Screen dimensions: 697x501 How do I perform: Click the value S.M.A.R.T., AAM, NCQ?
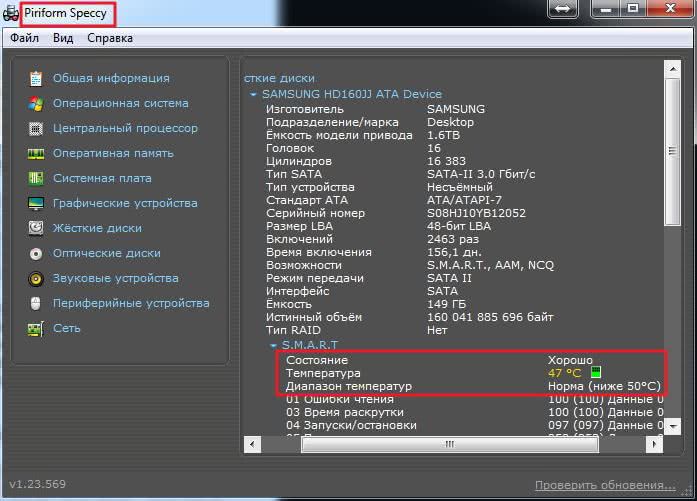tap(490, 265)
